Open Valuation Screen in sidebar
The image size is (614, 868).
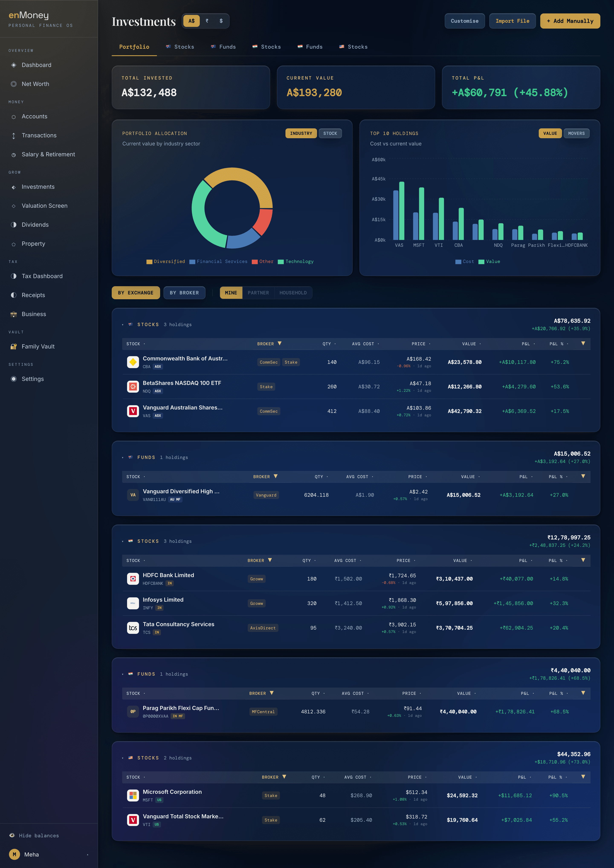(45, 206)
